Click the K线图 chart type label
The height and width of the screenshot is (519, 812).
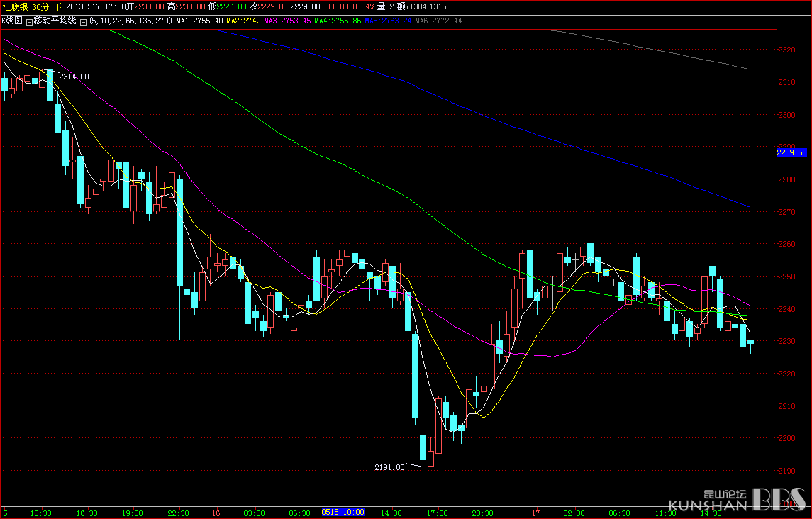[x=11, y=21]
